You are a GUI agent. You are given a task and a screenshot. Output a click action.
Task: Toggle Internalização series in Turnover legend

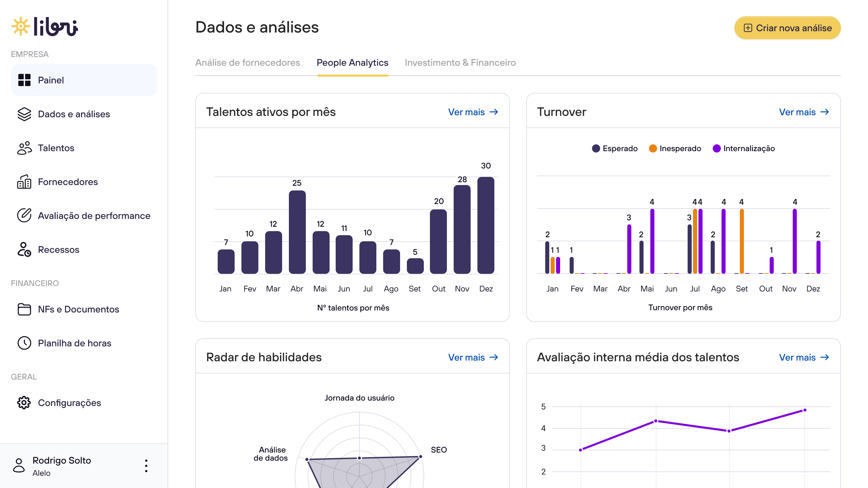744,148
